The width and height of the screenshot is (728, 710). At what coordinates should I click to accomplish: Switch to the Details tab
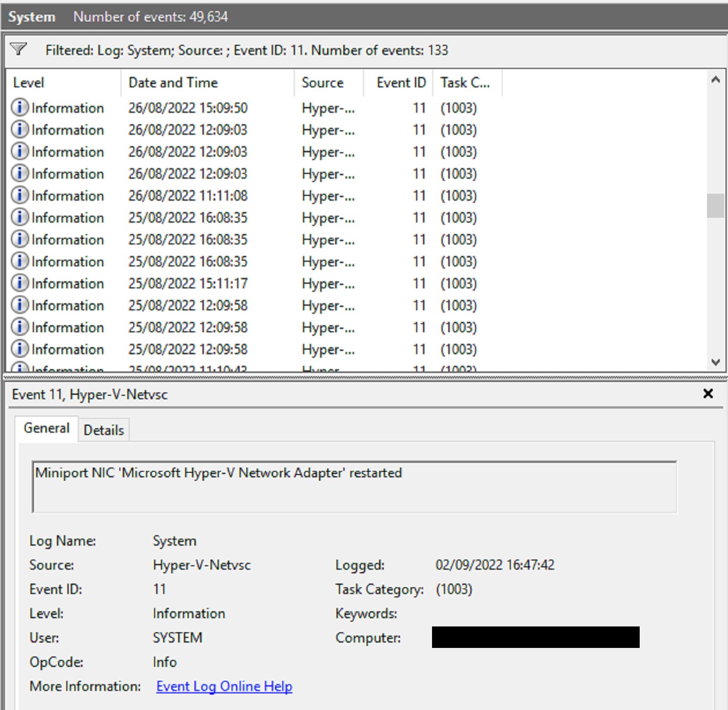[104, 430]
